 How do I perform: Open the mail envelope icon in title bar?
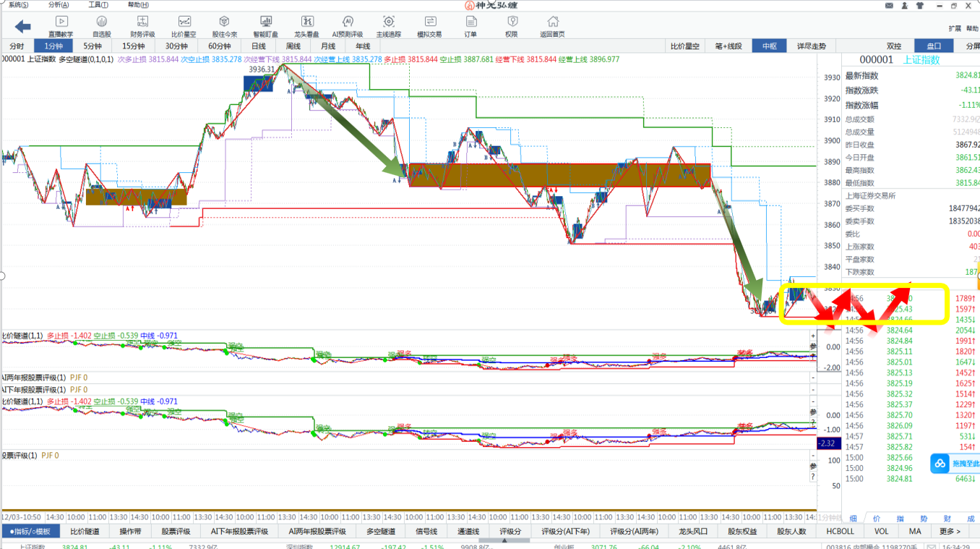pyautogui.click(x=890, y=5)
